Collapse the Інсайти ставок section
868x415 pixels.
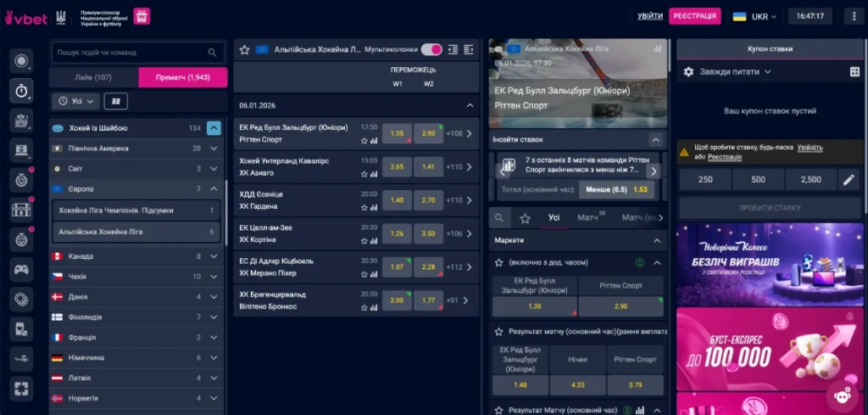pyautogui.click(x=655, y=139)
